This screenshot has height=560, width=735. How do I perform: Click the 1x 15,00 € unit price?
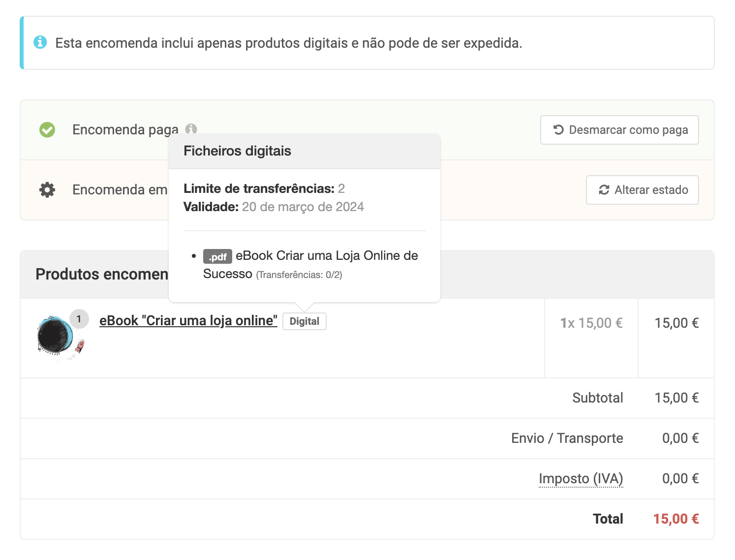[x=591, y=323]
